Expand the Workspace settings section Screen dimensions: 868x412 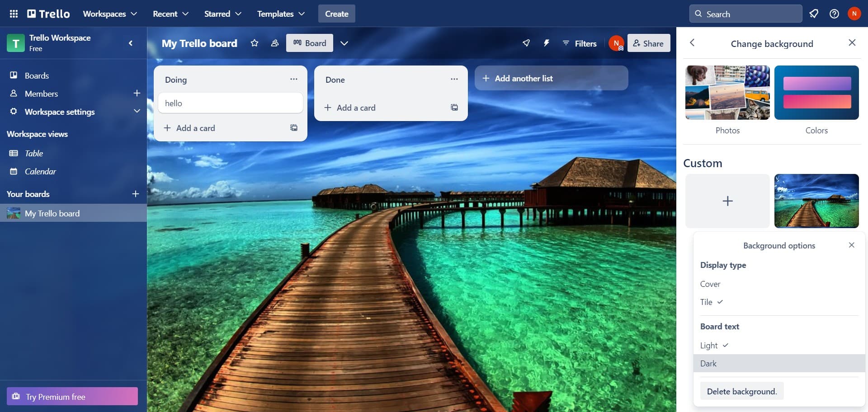pyautogui.click(x=137, y=111)
